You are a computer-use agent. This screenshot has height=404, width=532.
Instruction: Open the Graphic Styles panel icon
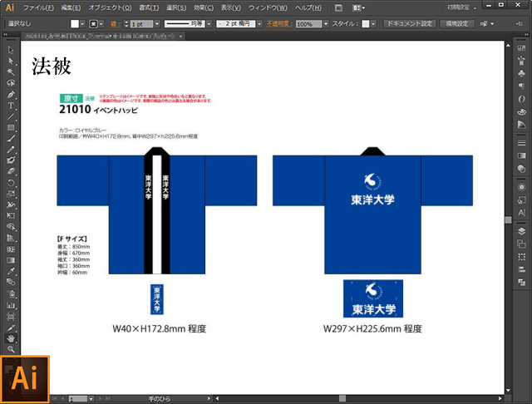[x=521, y=200]
